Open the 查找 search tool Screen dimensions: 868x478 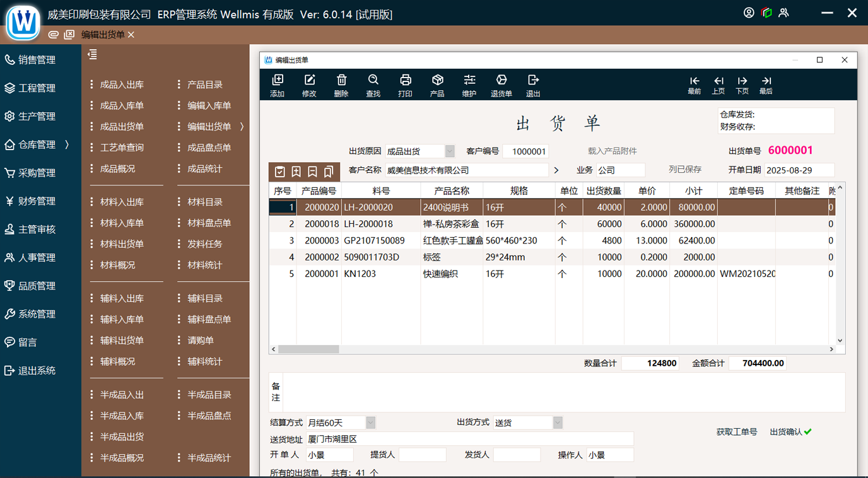373,84
